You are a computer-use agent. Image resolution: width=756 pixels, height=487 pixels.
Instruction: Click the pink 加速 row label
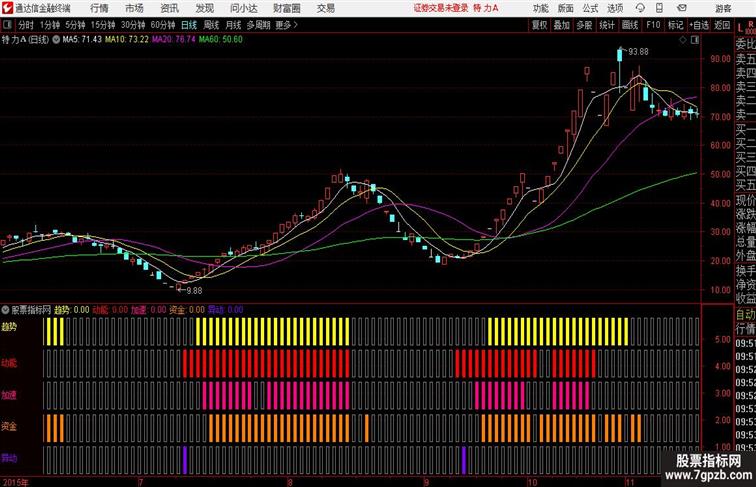pos(9,395)
